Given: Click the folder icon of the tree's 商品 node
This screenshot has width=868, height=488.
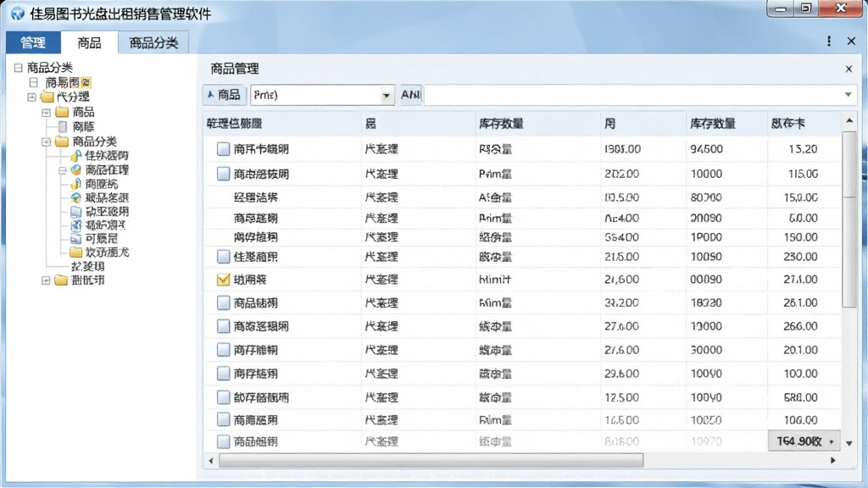Looking at the screenshot, I should pos(62,113).
